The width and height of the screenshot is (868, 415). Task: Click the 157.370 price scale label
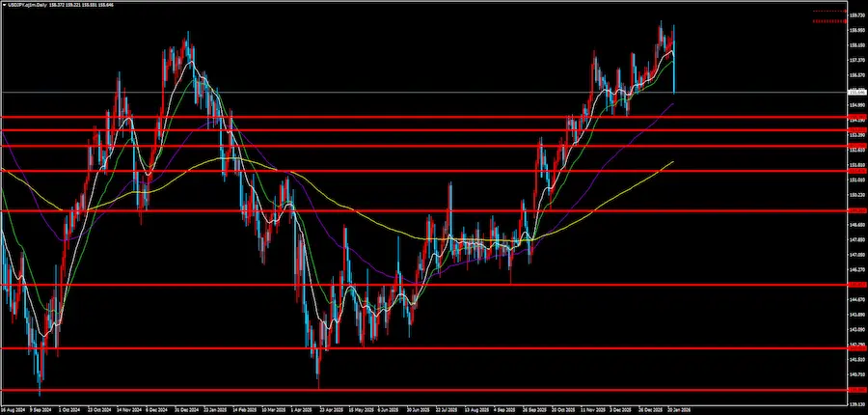[x=855, y=59]
